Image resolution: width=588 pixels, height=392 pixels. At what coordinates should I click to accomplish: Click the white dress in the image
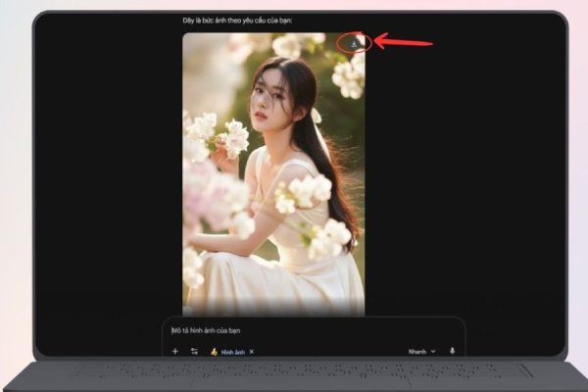click(294, 274)
